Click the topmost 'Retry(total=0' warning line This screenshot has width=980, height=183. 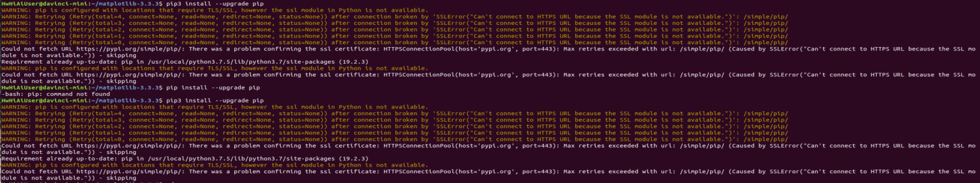click(x=394, y=42)
